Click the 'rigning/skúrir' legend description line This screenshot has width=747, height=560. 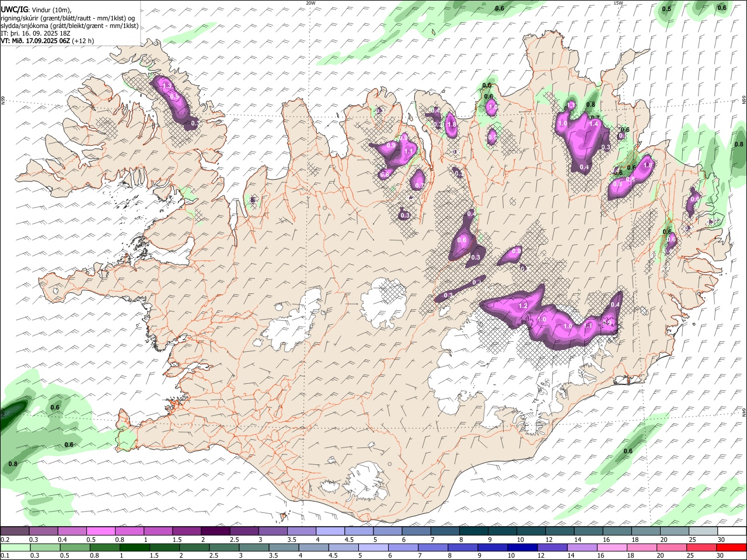point(68,18)
